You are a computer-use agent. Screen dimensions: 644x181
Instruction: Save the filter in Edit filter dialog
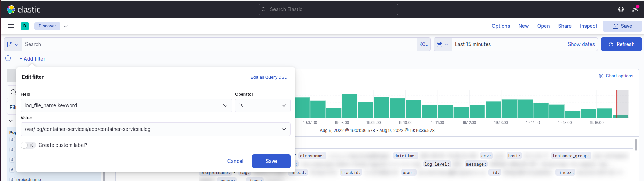271,161
